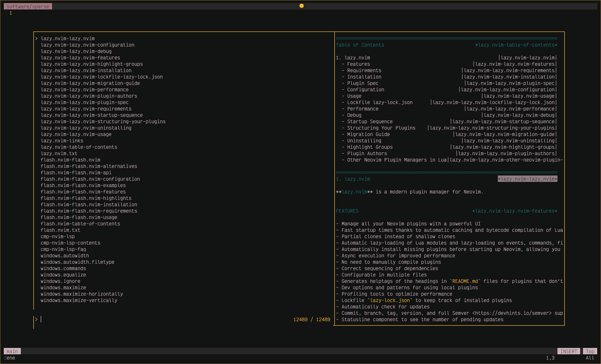Click the "1,3" cursor position indicator
The image size is (601, 364).
point(551,358)
